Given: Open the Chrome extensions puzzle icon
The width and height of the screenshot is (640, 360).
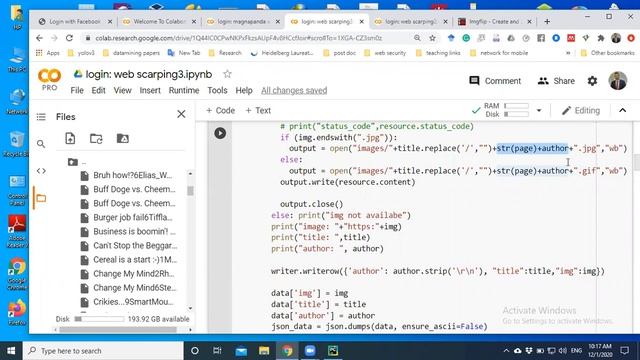Looking at the screenshot, I should point(600,38).
